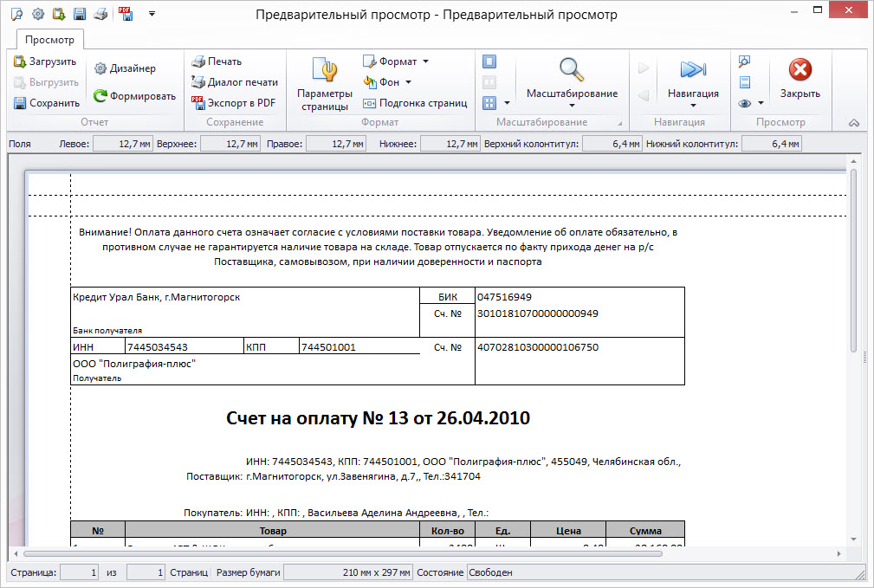The width and height of the screenshot is (874, 588).
Task: Click the Нижнее margin field
Action: point(450,144)
